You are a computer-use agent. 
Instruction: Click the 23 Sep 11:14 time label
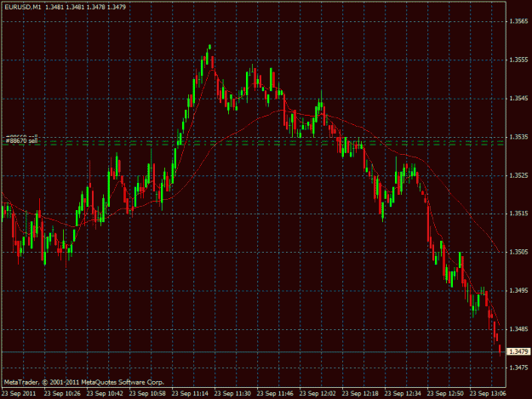pos(190,394)
